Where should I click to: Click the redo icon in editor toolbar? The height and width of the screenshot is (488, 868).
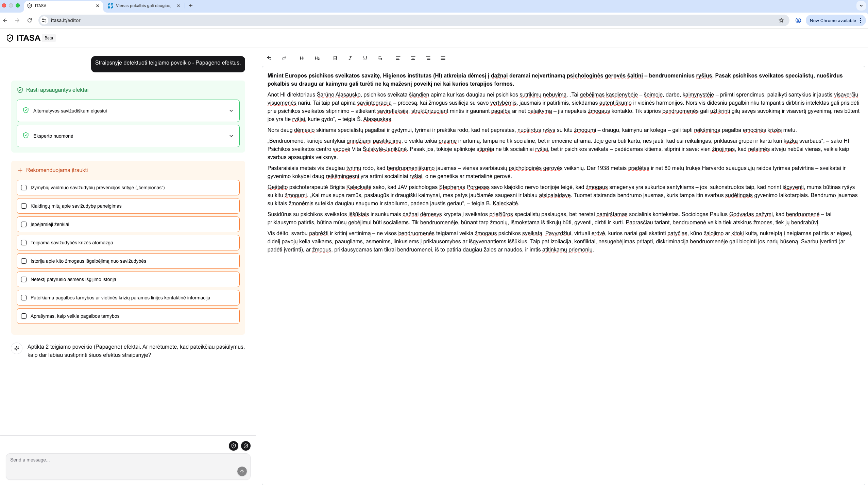pos(284,58)
